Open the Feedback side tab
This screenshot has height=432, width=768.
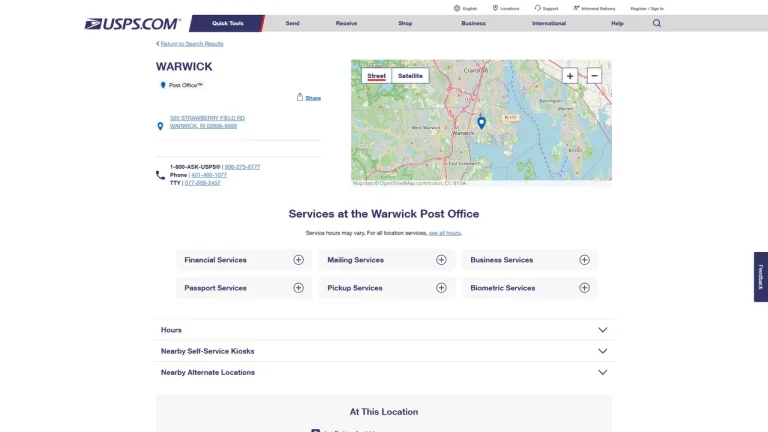pos(761,277)
